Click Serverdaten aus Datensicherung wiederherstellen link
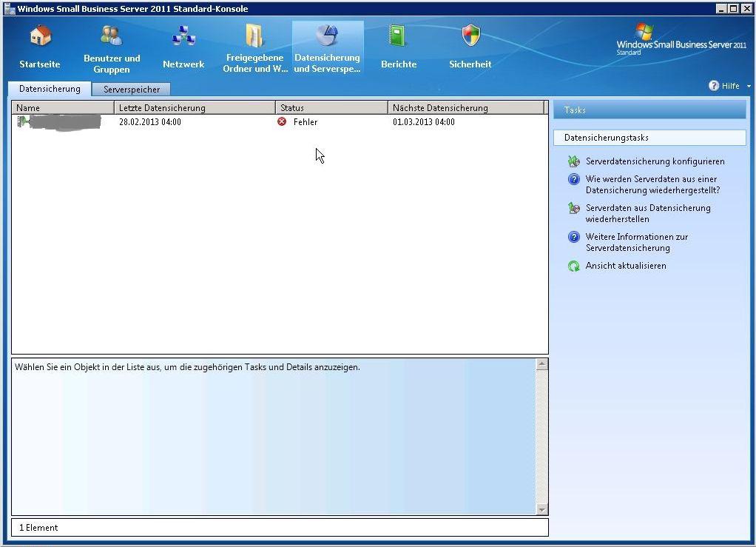Image resolution: width=756 pixels, height=547 pixels. 648,213
